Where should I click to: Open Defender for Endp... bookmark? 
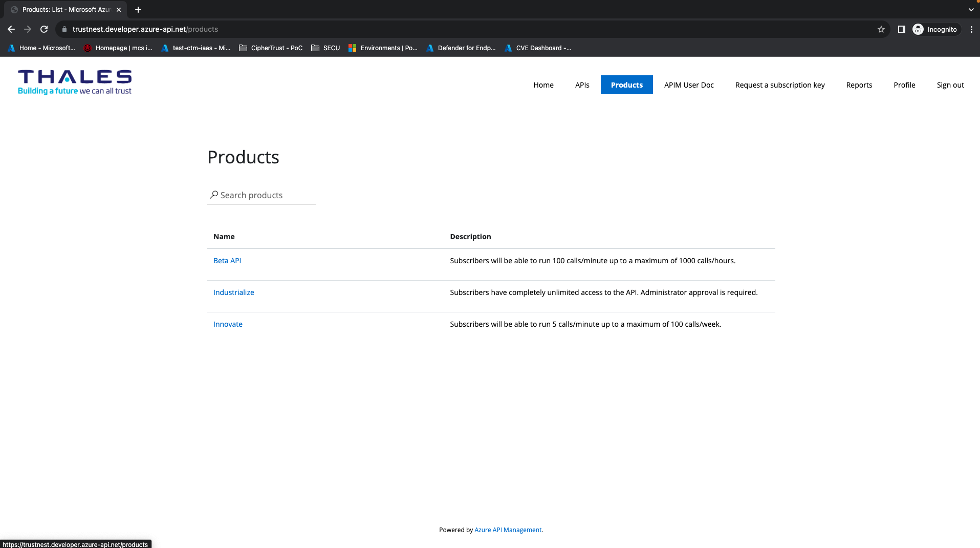[x=461, y=48]
